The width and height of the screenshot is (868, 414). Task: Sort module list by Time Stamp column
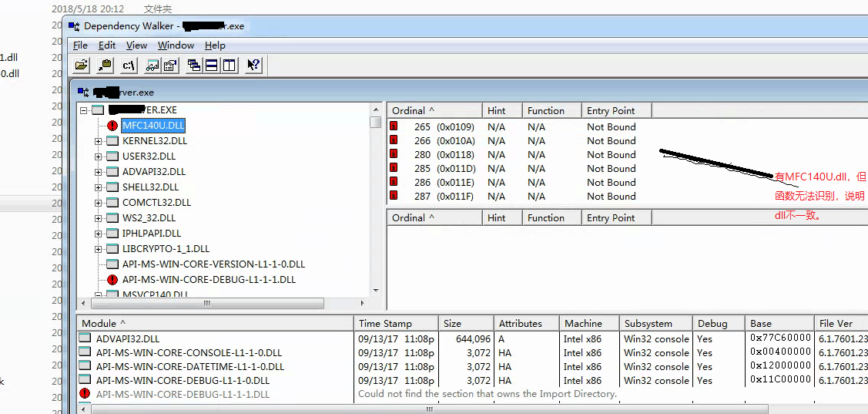click(397, 323)
